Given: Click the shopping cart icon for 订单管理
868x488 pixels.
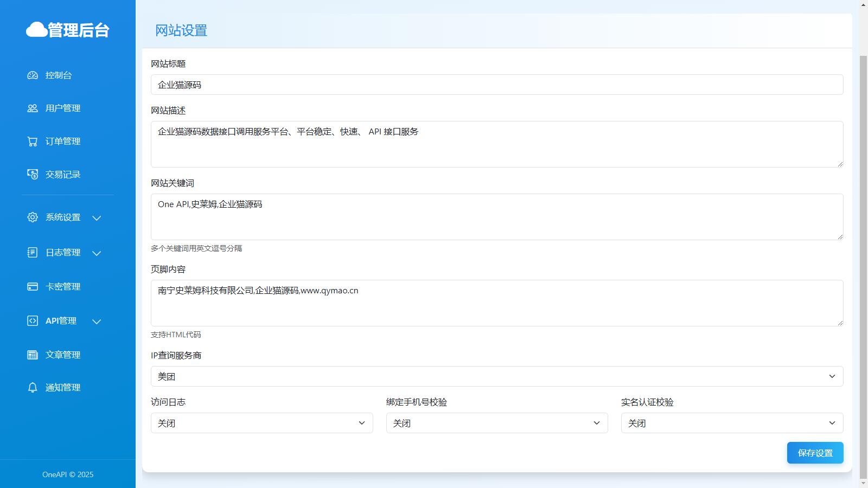Looking at the screenshot, I should (33, 142).
